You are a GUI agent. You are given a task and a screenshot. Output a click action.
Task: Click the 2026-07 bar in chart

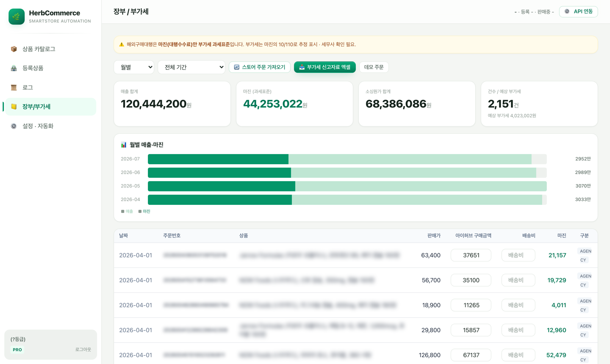click(347, 159)
